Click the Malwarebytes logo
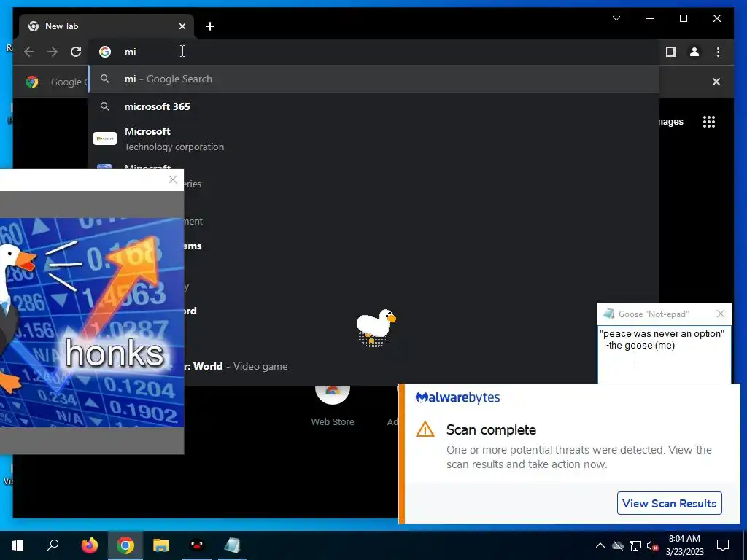Viewport: 747px width, 560px height. click(x=458, y=397)
